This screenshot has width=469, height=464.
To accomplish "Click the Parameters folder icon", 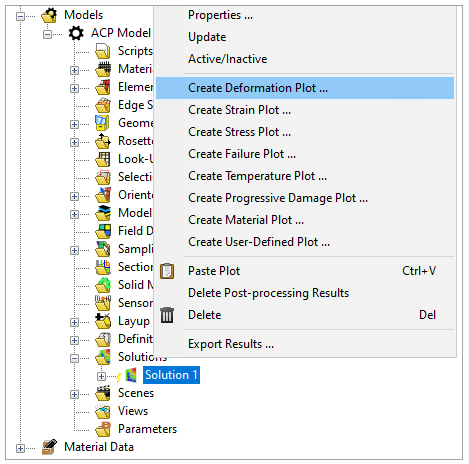I will (103, 429).
